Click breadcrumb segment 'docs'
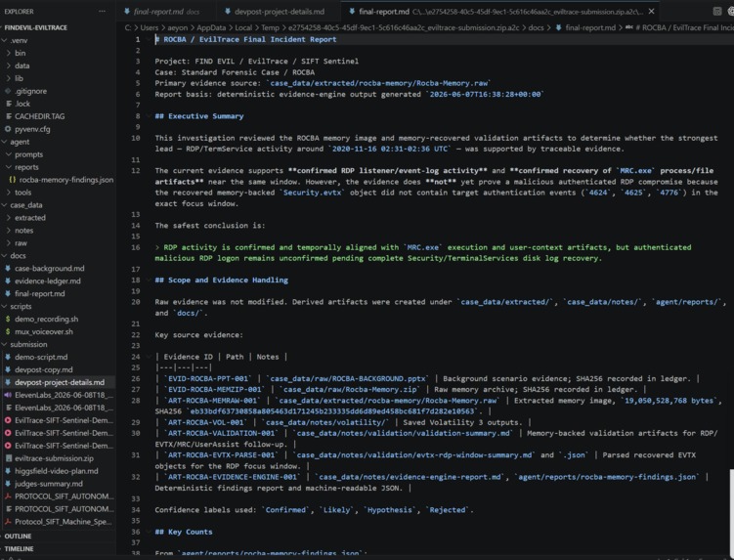This screenshot has width=734, height=560. 536,27
